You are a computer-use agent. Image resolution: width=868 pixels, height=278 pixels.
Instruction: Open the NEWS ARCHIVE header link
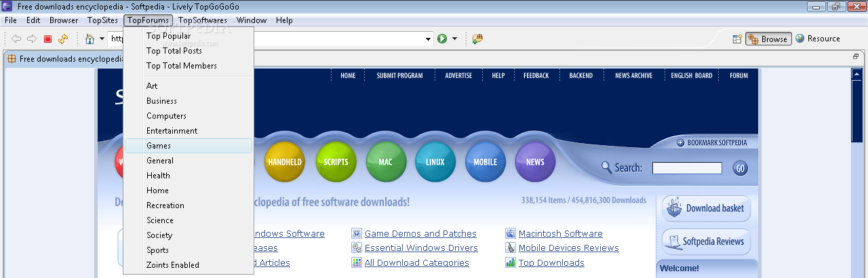pyautogui.click(x=633, y=76)
